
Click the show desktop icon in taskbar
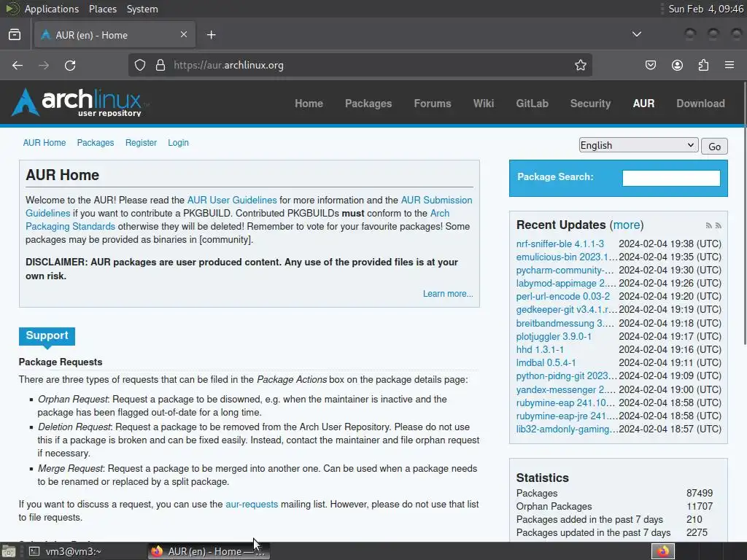(x=9, y=551)
